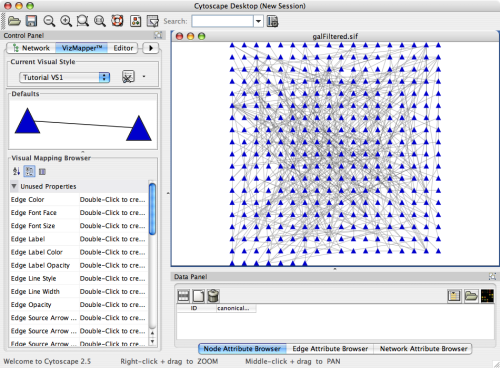Open the search field dropdown arrow
Screen dimensions: 500x368
coord(258,22)
